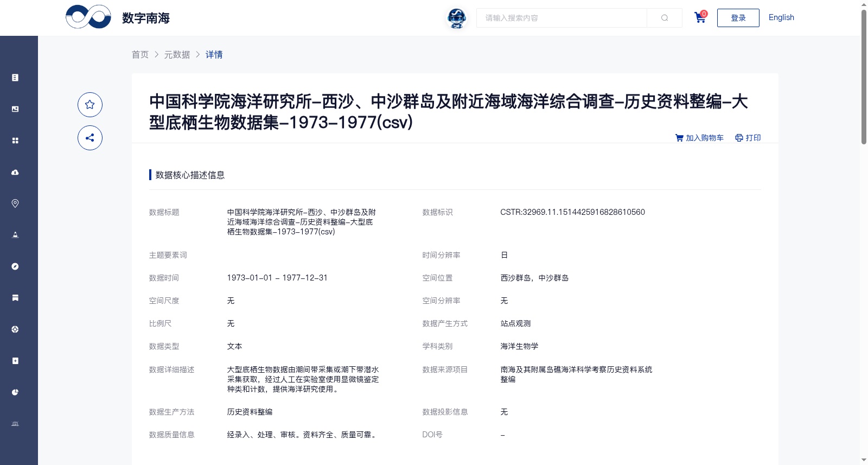868x465 pixels.
Task: Open the grid apps sidebar icon
Action: tap(15, 141)
